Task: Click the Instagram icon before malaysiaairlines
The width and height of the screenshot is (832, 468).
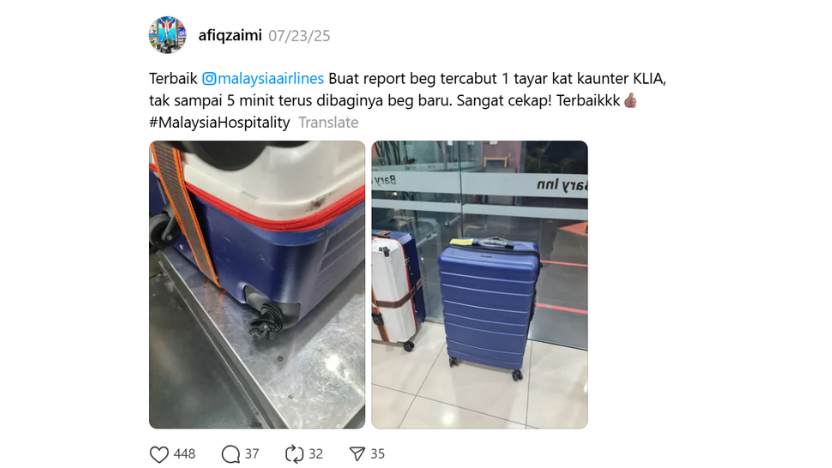Action: tap(210, 79)
